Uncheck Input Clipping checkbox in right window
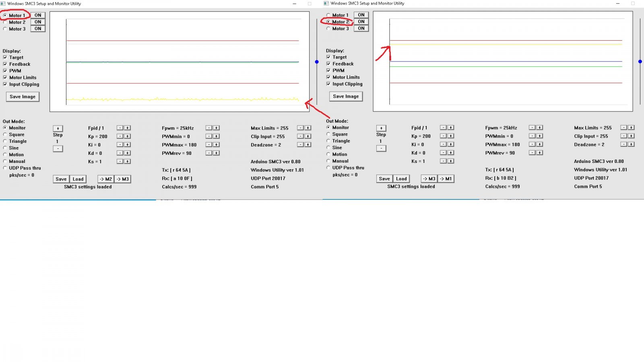 (x=328, y=84)
